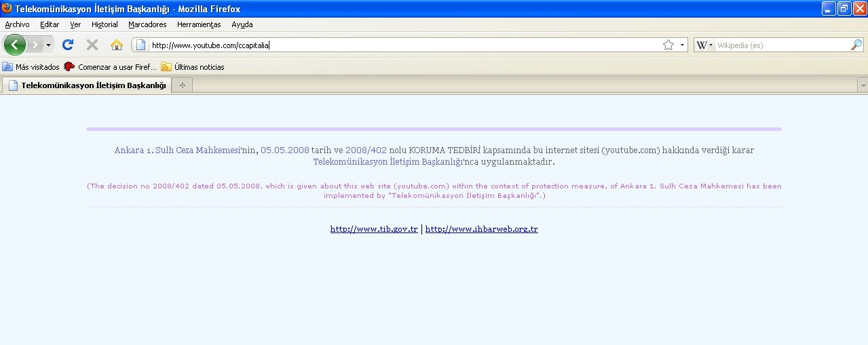Screen dimensions: 868x345
Task: Click the English text starting 'The decision no 2008/402'
Action: [x=434, y=190]
